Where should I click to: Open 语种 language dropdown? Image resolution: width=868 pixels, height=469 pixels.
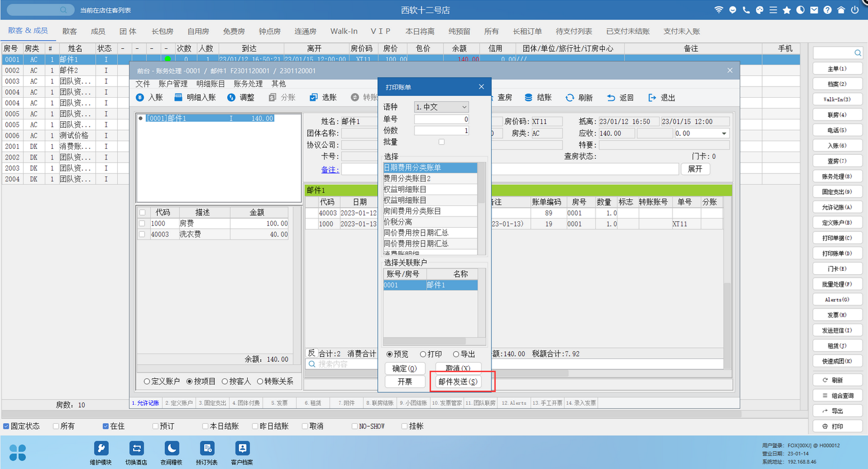[441, 107]
